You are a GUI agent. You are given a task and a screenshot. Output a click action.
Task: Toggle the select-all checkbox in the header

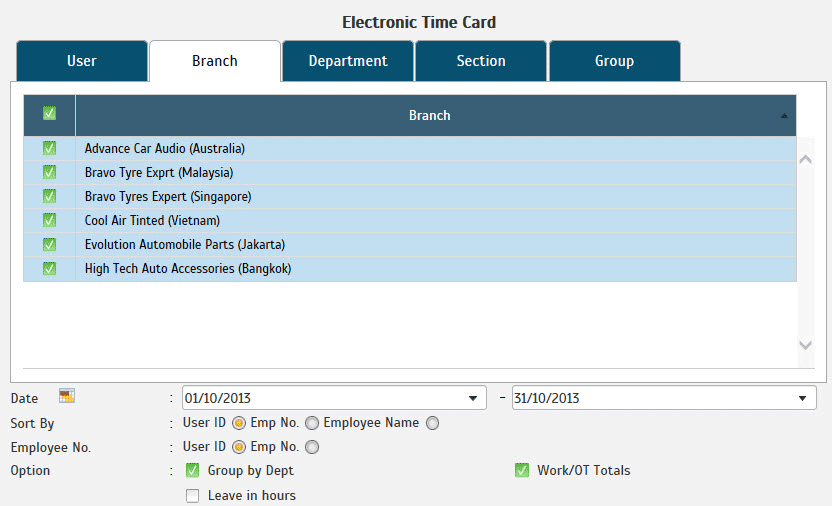49,114
